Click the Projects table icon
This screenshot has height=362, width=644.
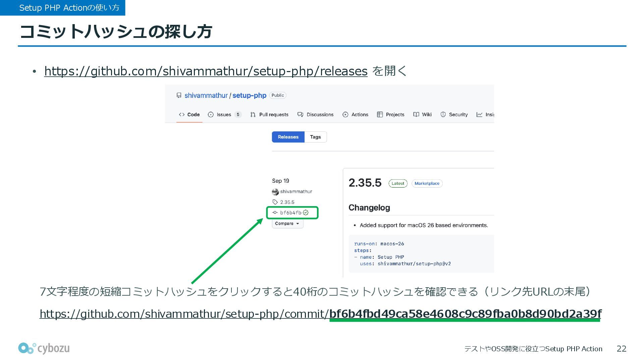380,115
